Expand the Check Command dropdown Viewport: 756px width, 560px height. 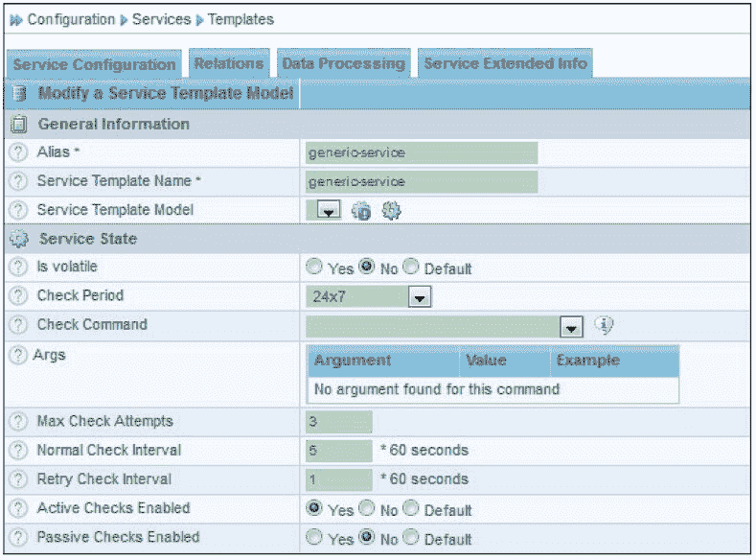pos(571,327)
